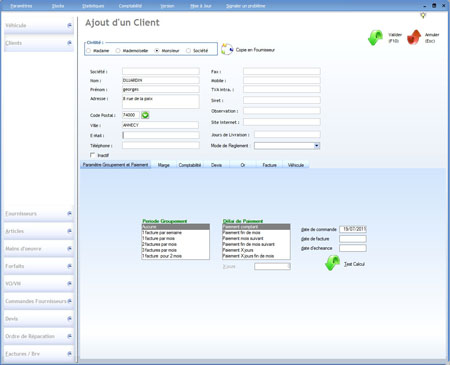
Task: Select the Monsieur civility option
Action: point(157,51)
